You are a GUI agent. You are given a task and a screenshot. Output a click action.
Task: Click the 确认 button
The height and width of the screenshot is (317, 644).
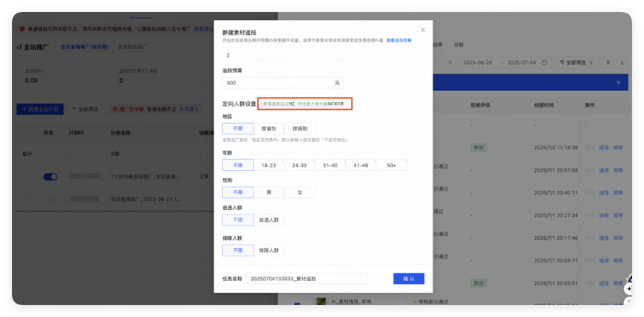tap(409, 278)
